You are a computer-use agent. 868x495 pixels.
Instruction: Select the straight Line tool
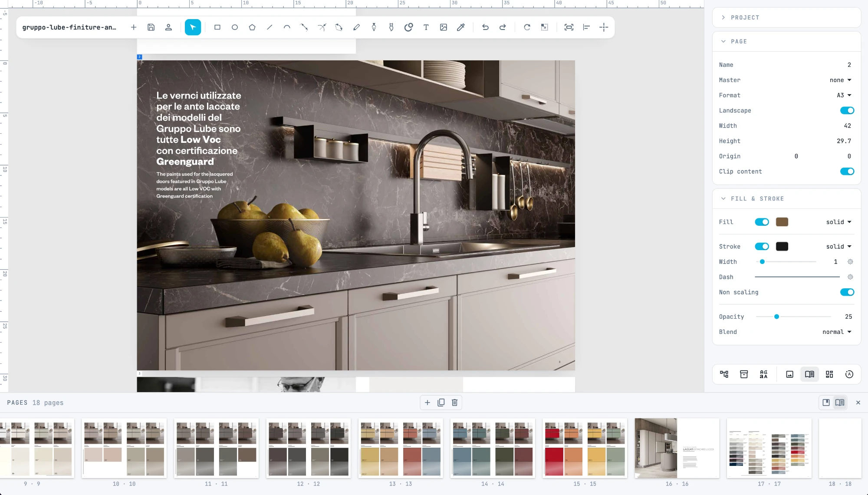[x=270, y=27]
